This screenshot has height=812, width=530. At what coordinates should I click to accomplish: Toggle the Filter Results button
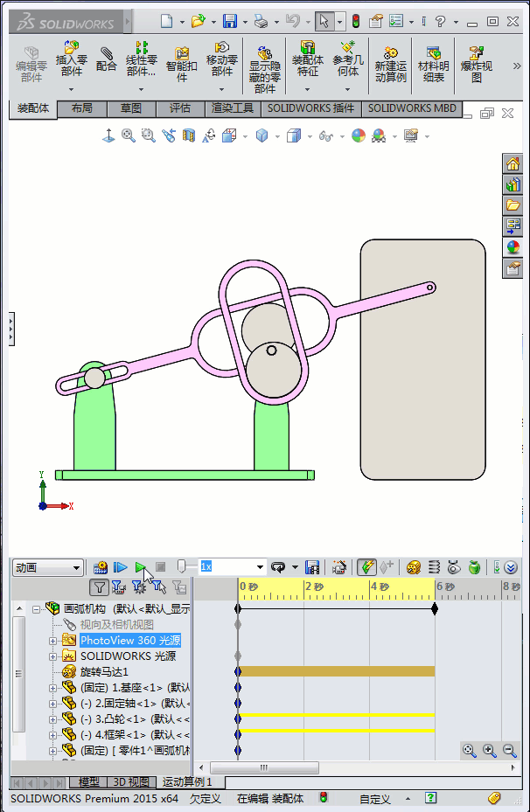click(x=179, y=586)
